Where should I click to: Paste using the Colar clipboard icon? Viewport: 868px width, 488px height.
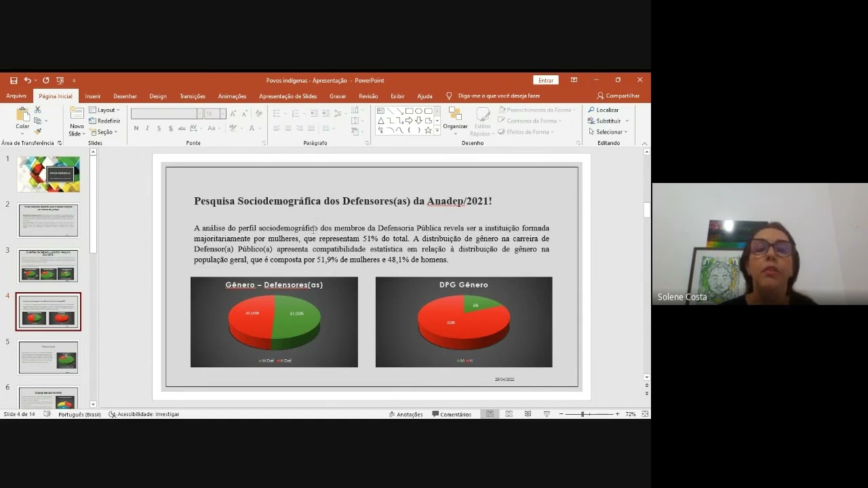(22, 118)
